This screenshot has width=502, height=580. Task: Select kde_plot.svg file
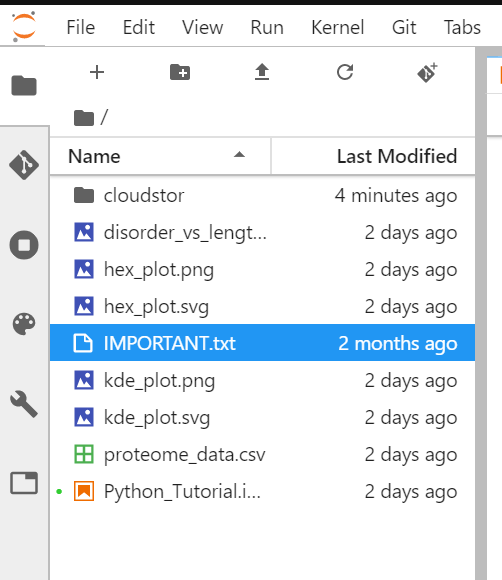point(262,417)
